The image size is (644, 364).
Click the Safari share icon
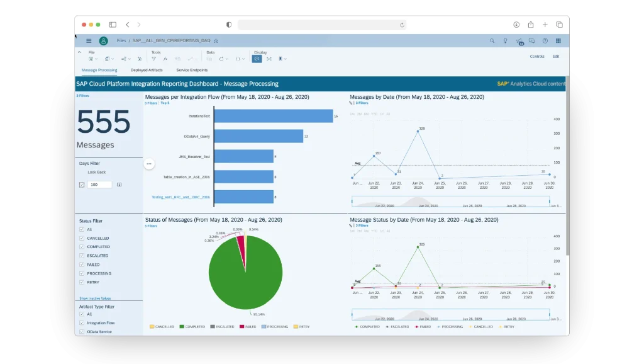(x=531, y=25)
